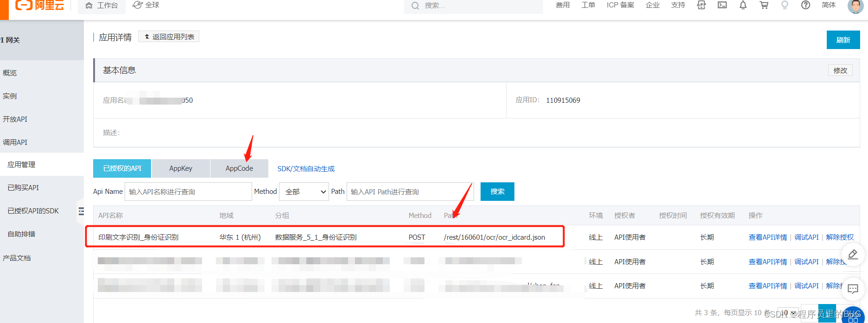Open the 工单 menu
The width and height of the screenshot is (868, 323).
(x=588, y=5)
